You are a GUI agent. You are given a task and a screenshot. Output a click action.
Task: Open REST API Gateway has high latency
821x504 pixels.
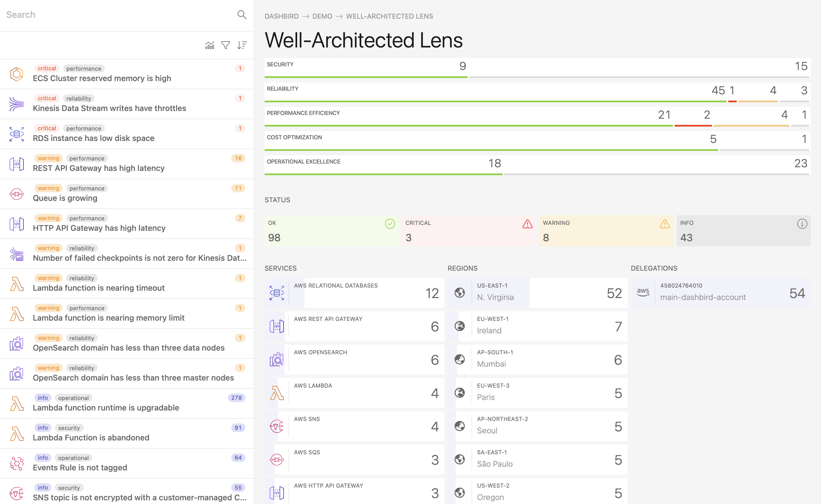click(127, 164)
